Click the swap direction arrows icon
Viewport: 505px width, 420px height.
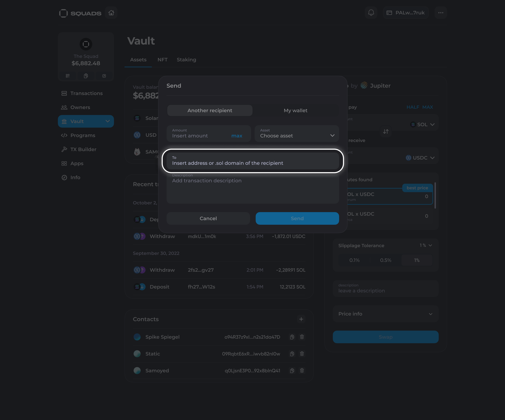tap(386, 131)
